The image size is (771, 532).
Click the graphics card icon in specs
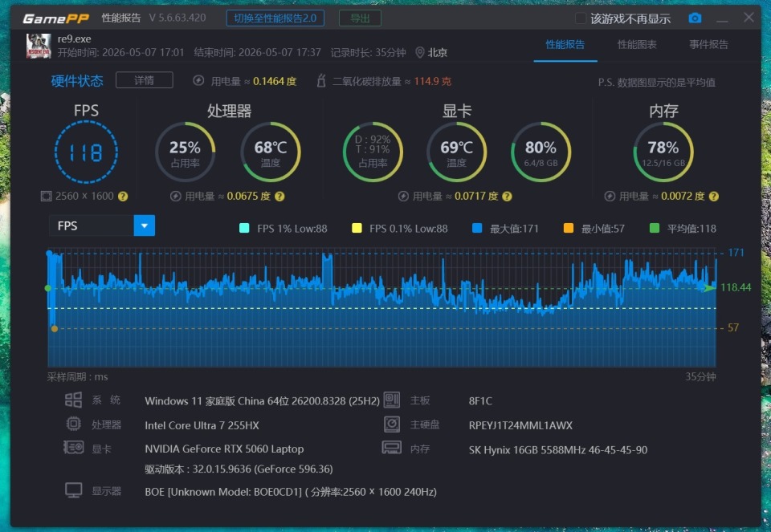tap(73, 448)
